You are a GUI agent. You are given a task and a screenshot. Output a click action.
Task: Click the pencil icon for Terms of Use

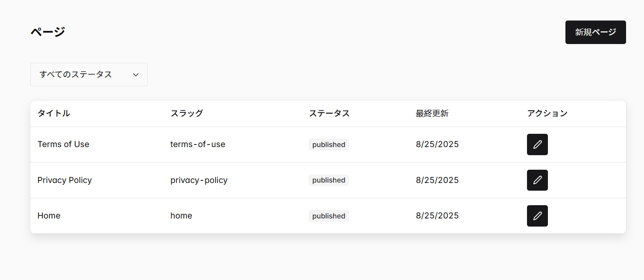pos(537,144)
